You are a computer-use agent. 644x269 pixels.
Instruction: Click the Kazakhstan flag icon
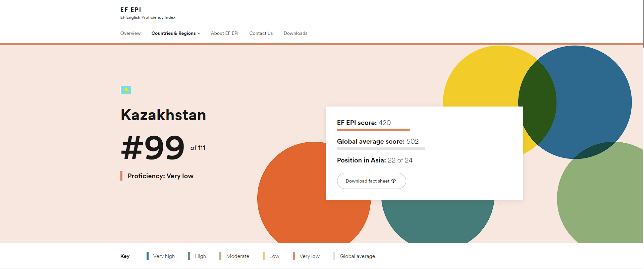click(x=125, y=90)
